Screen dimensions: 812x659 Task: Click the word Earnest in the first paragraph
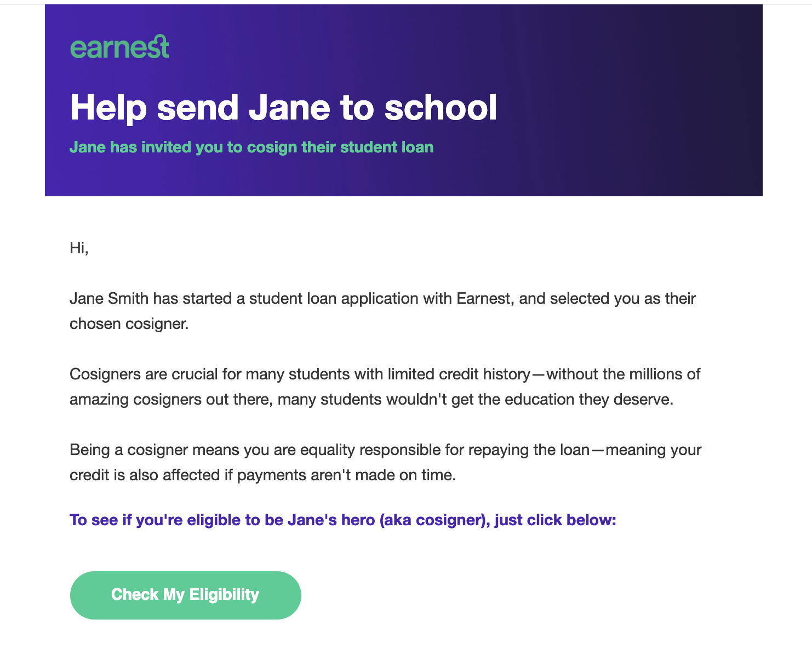pyautogui.click(x=485, y=299)
